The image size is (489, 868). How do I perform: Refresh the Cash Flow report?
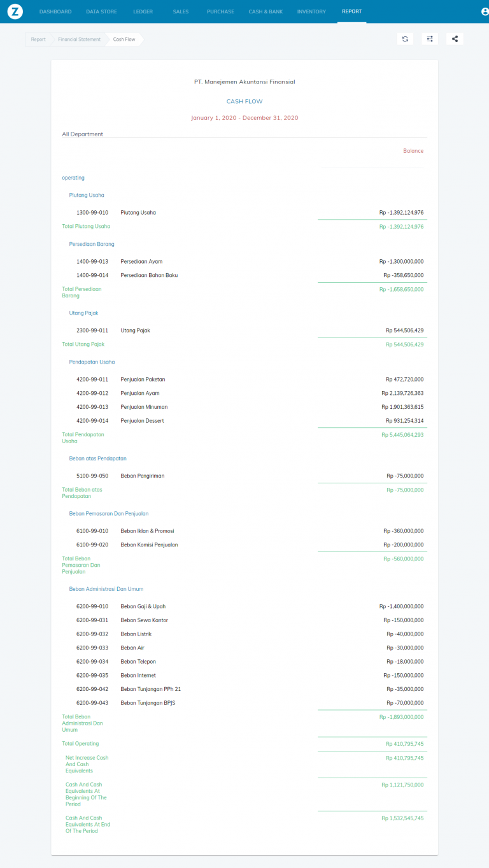coord(405,39)
